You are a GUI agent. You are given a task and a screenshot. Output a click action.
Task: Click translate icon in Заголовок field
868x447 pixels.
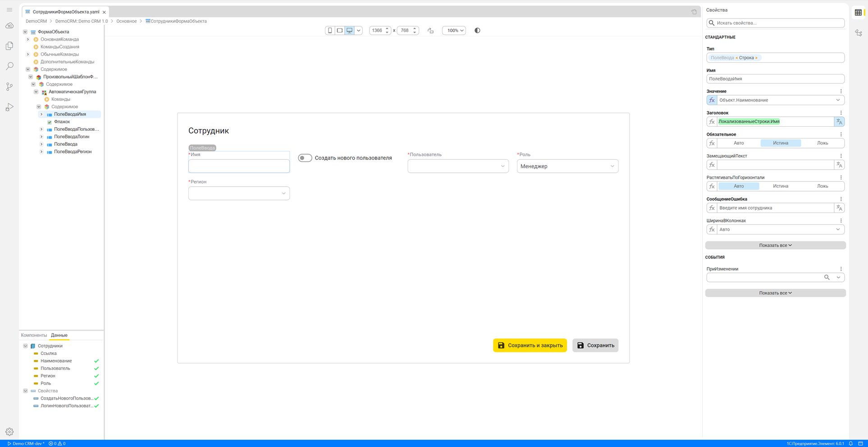pyautogui.click(x=839, y=122)
